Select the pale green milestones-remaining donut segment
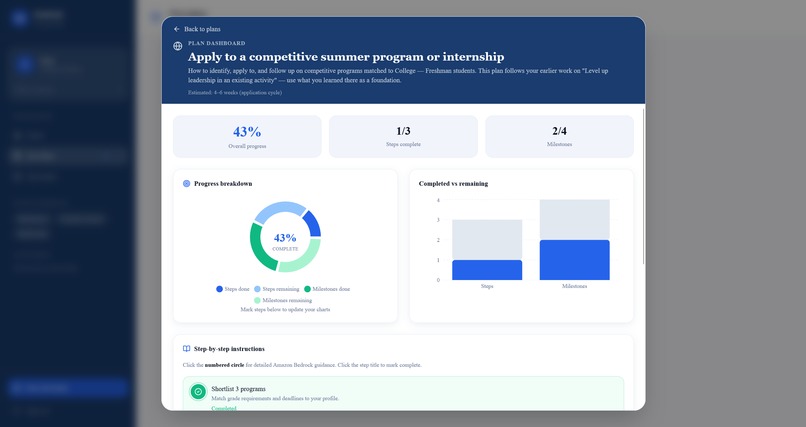 point(302,257)
